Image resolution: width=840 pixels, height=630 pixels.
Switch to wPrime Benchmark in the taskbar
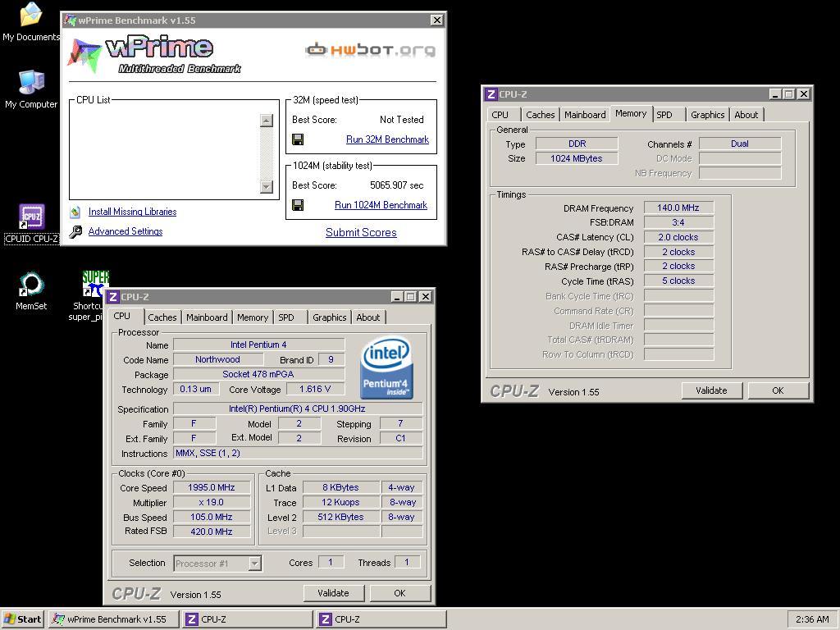tap(113, 619)
